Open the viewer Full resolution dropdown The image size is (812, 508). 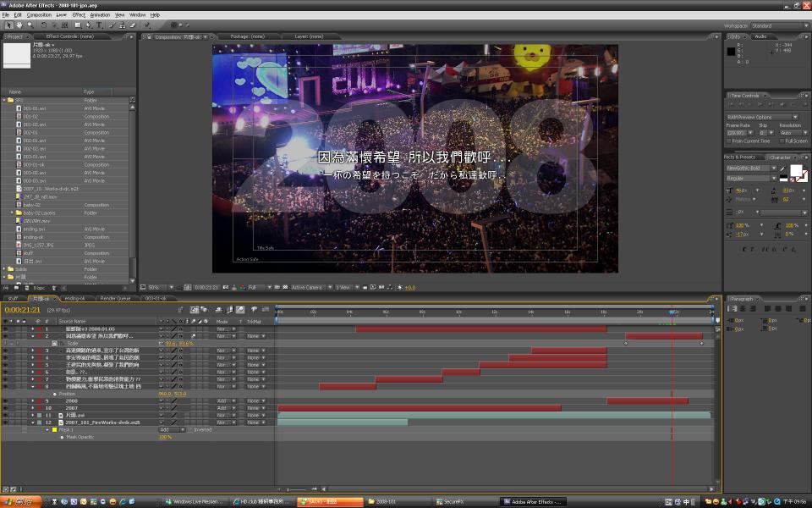click(254, 287)
